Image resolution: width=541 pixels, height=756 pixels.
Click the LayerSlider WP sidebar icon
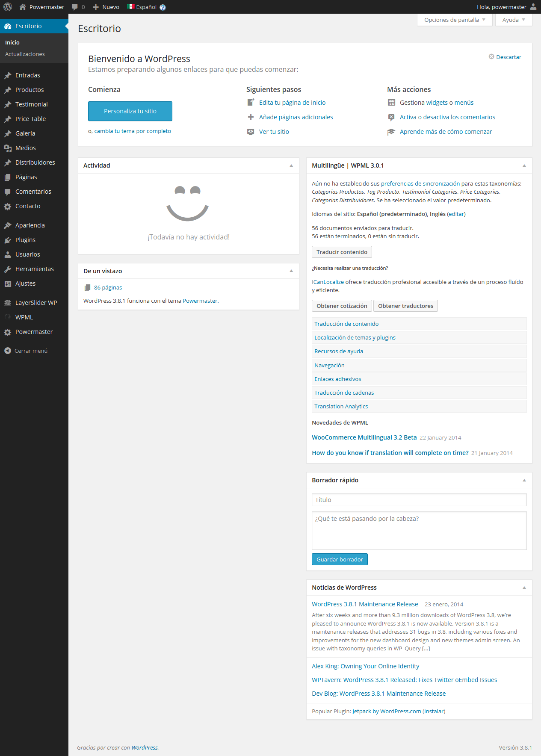coord(8,303)
